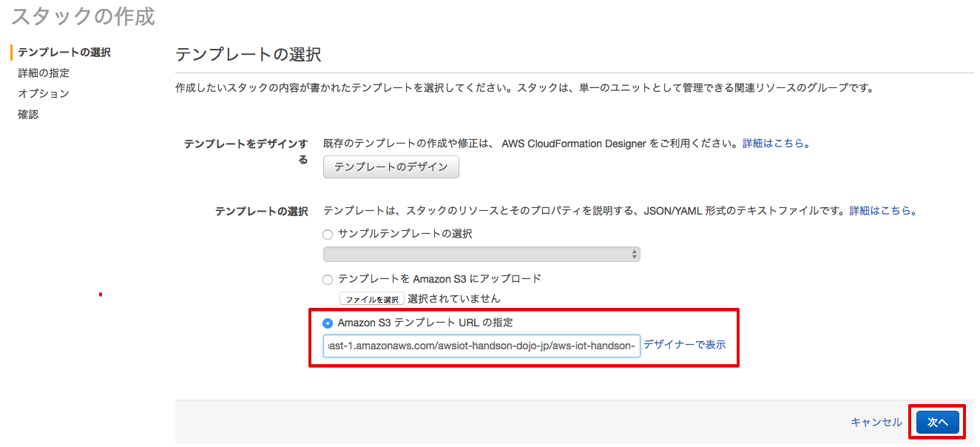The height and width of the screenshot is (447, 980).
Task: Click the 選択されていません file status text
Action: (454, 299)
